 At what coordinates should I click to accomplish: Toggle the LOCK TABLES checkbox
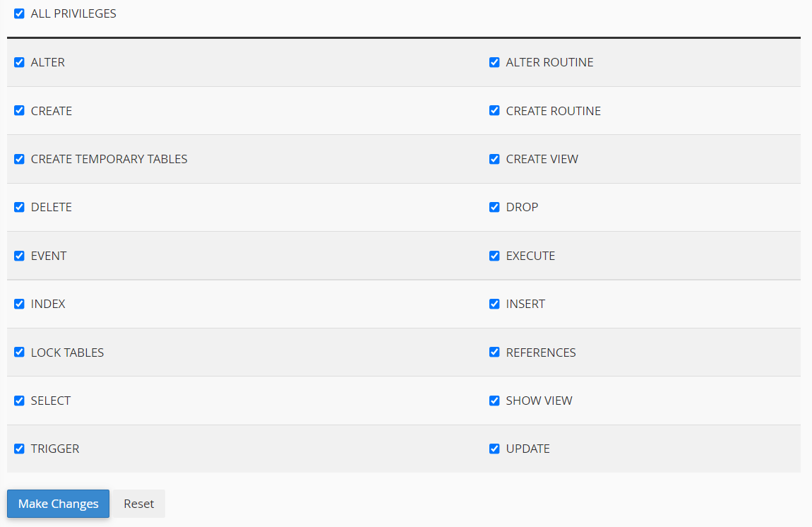point(18,352)
